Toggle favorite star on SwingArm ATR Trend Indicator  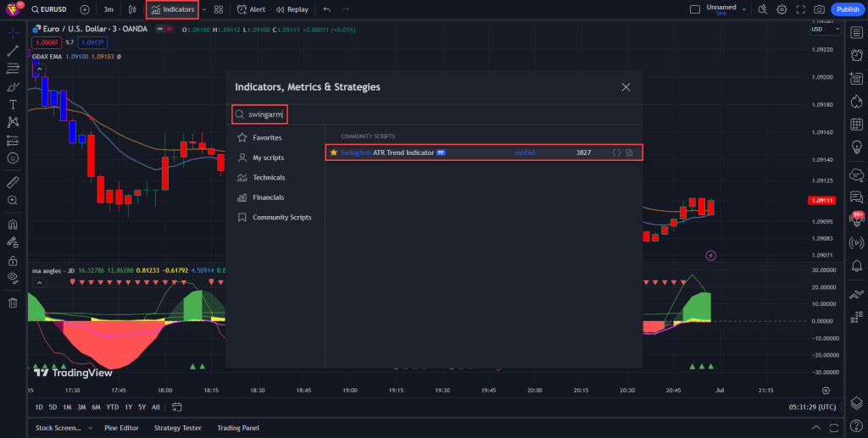333,152
